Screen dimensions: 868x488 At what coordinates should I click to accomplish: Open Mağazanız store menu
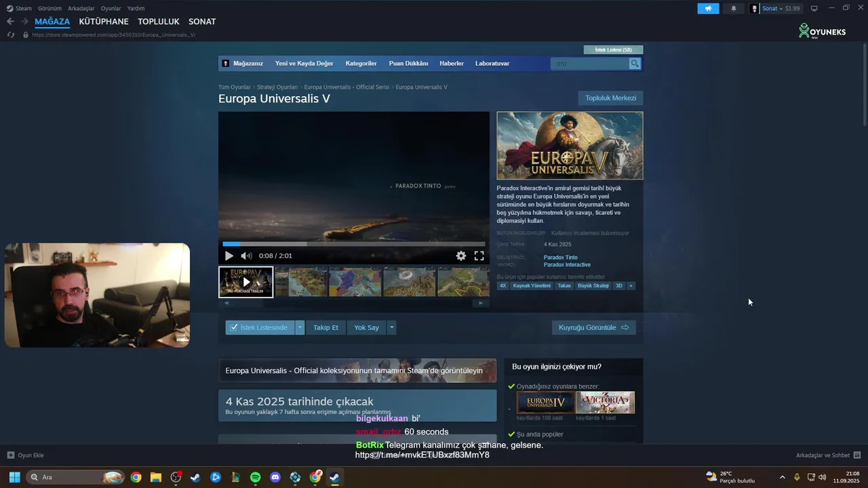pos(248,64)
